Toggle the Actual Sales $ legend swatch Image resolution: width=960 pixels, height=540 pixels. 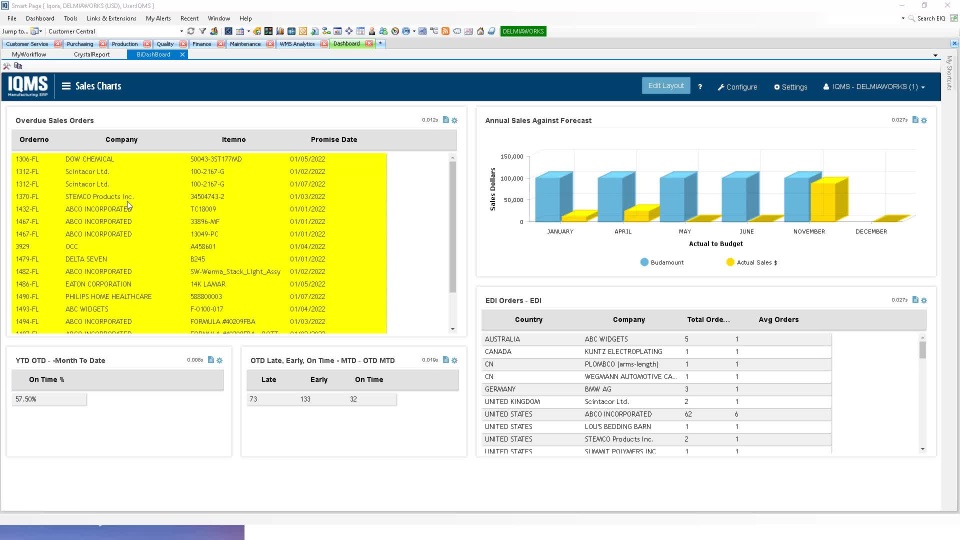coord(730,262)
